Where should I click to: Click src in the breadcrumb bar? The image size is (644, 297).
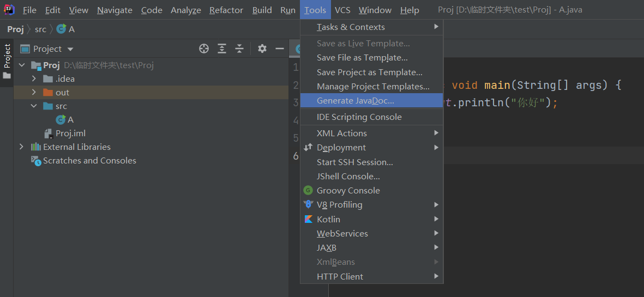coord(41,29)
